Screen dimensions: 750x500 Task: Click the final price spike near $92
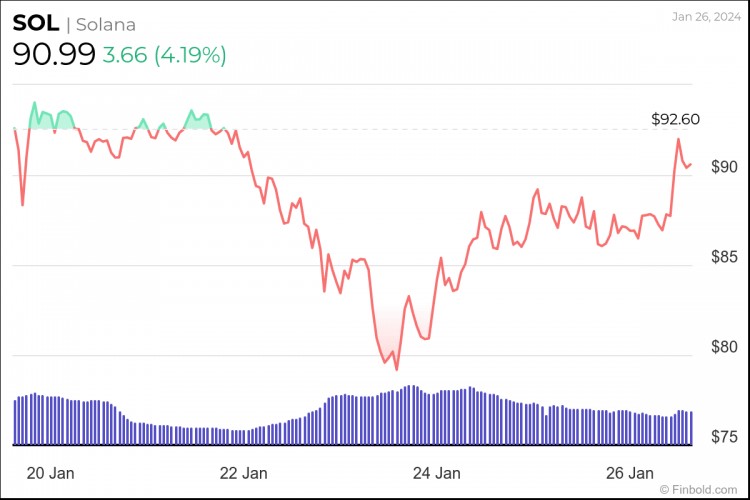[x=678, y=140]
